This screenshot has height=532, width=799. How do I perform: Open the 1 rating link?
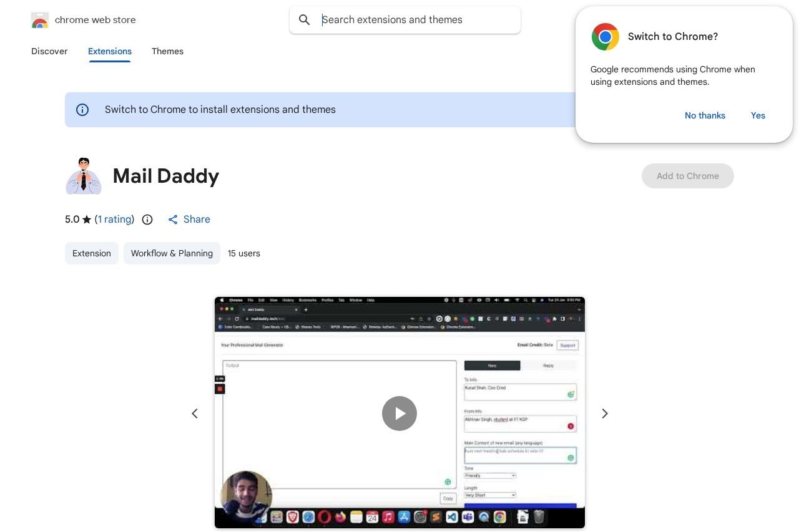115,219
